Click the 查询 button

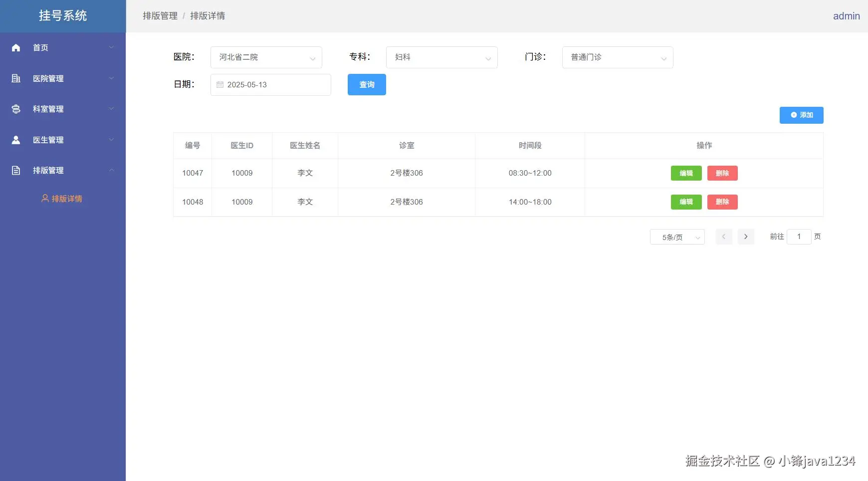(367, 85)
